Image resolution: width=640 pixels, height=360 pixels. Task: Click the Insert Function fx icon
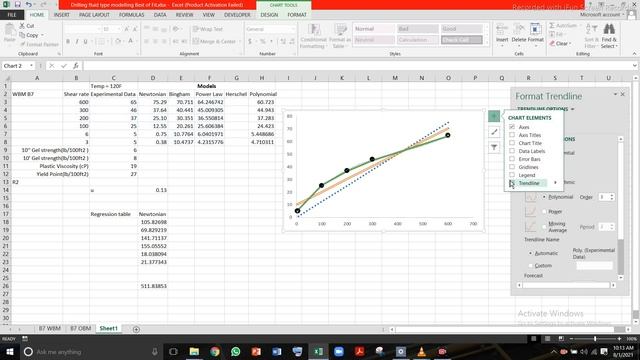(x=76, y=66)
